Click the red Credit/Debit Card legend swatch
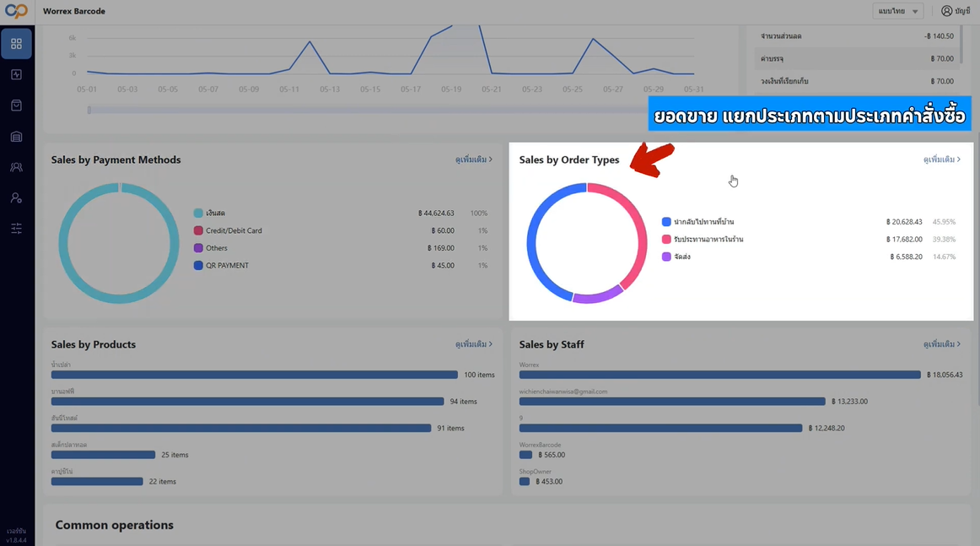The height and width of the screenshot is (546, 980). (x=198, y=230)
